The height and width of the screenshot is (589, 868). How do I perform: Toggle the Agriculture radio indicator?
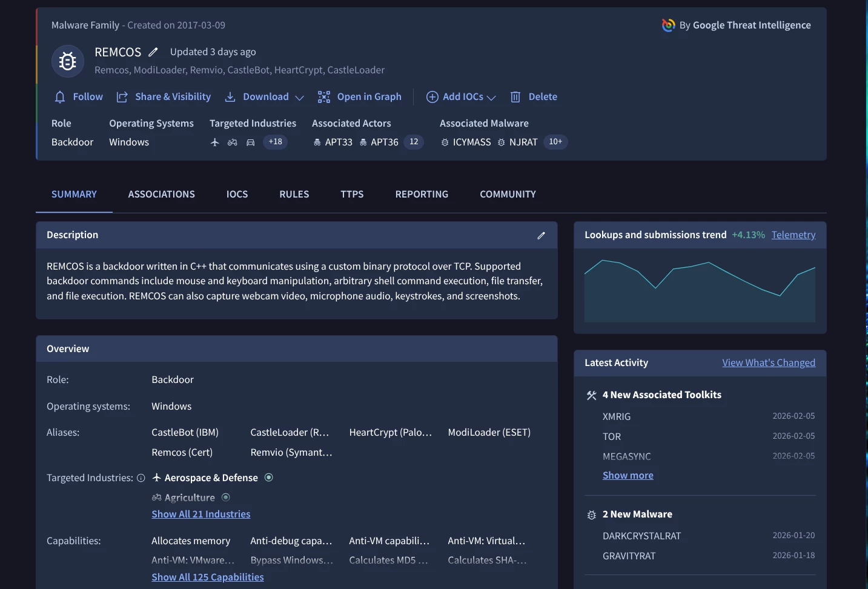pos(226,497)
